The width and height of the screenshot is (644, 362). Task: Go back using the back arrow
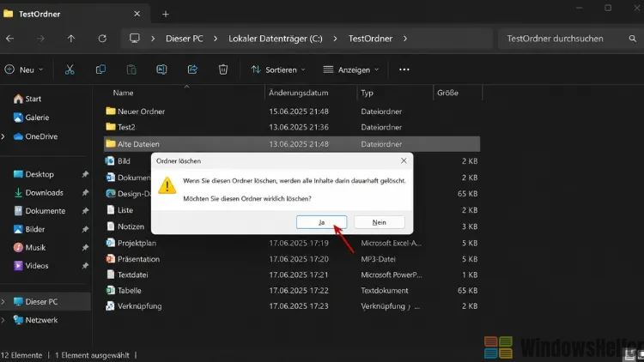tap(9, 39)
